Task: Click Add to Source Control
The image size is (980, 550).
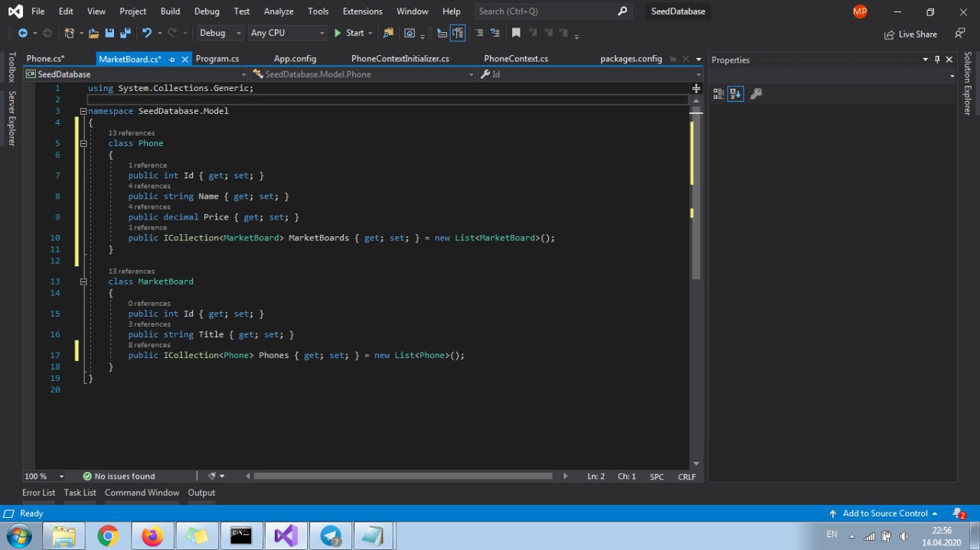Action: 884,513
